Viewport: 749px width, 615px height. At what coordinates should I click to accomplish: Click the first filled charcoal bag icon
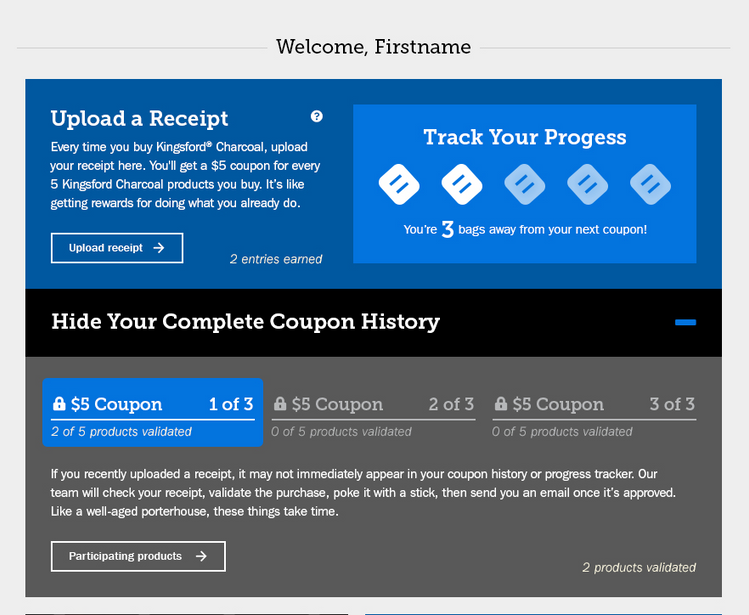399,184
